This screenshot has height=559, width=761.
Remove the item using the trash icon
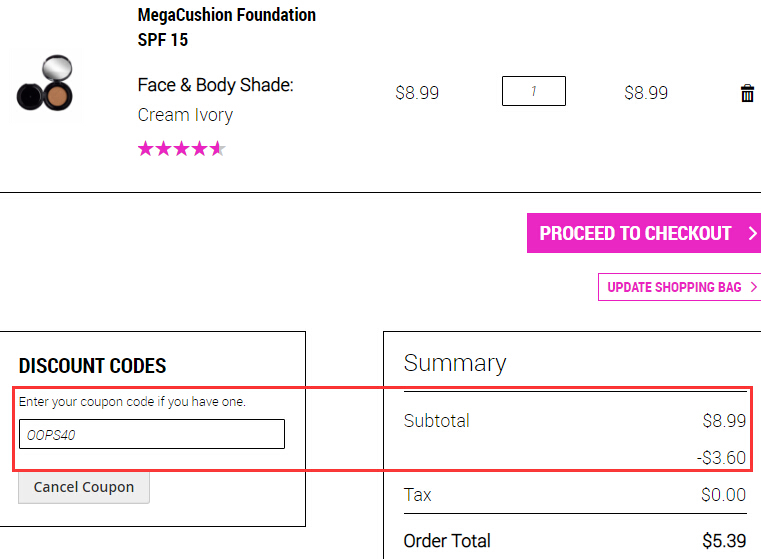(747, 93)
